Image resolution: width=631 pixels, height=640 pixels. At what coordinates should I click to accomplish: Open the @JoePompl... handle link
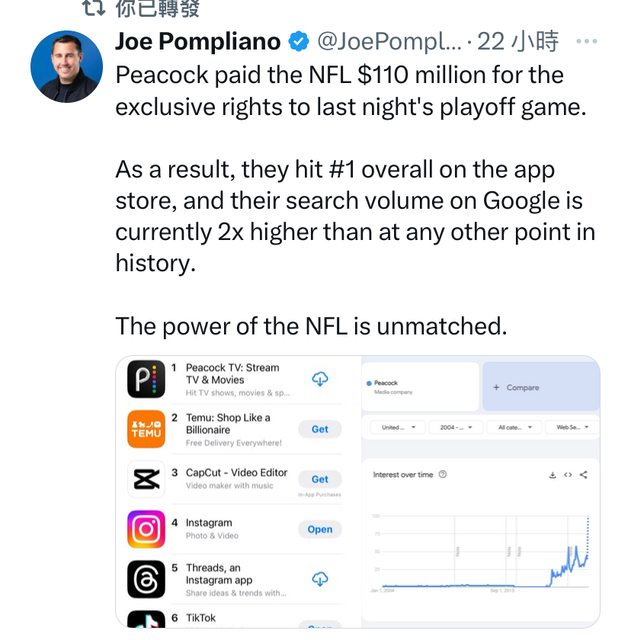click(390, 42)
